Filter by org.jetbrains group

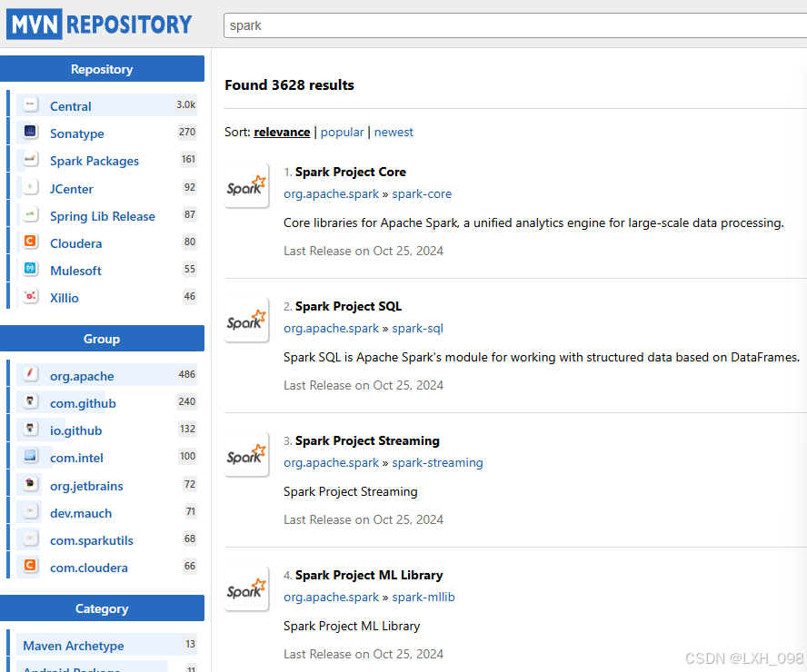coord(86,486)
